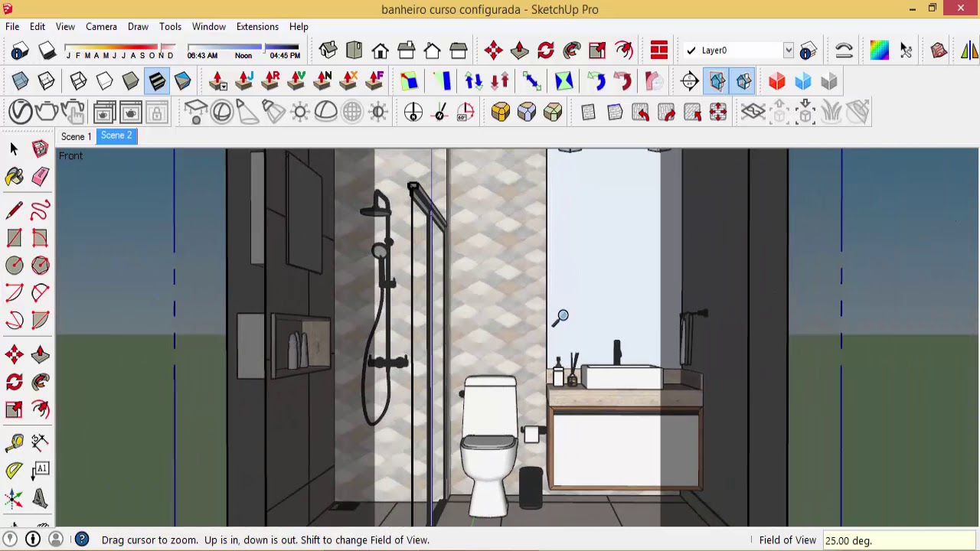Open the Draw menu

tap(138, 26)
